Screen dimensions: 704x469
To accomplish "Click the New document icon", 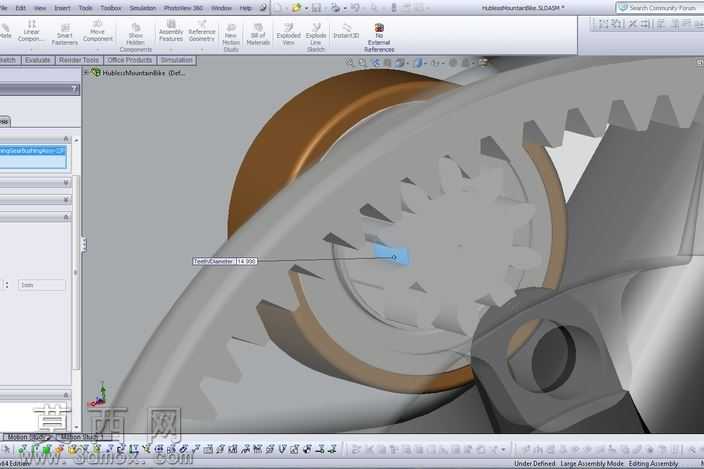I will (x=278, y=8).
